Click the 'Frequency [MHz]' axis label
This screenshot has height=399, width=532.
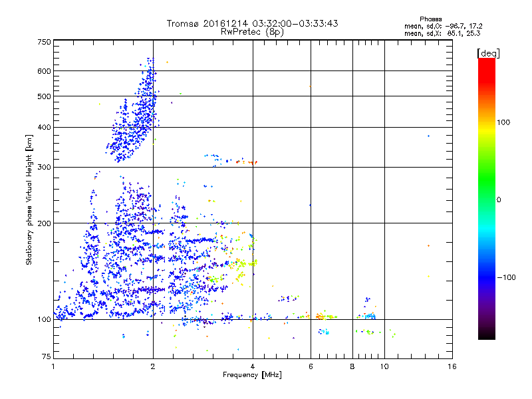coord(252,375)
